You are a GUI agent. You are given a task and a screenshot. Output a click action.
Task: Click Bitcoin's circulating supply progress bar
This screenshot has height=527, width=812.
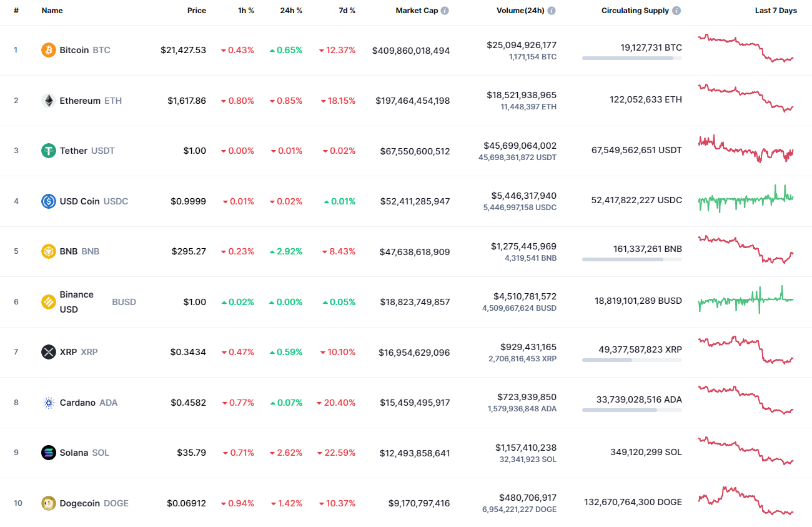coord(631,58)
